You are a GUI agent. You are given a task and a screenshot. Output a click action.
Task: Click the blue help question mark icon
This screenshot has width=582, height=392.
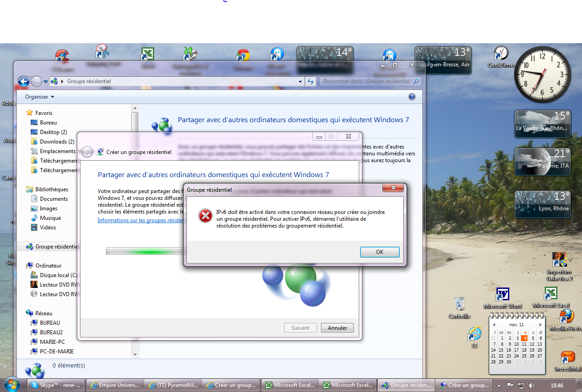[412, 97]
